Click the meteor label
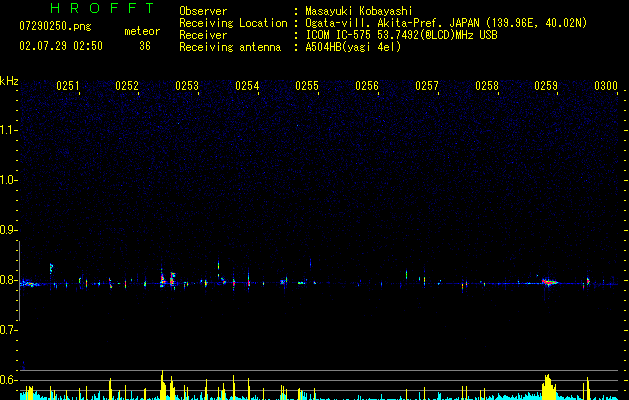 tap(142, 31)
